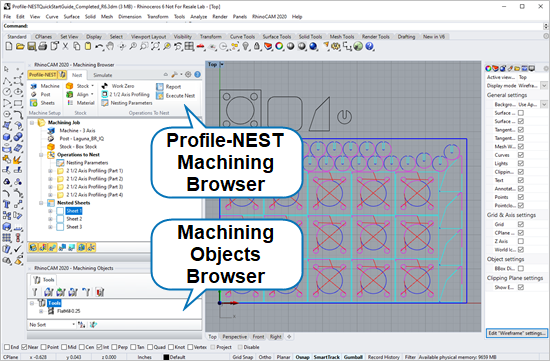
Task: Click the delete tool icon in Machining Objects
Action: (x=100, y=292)
